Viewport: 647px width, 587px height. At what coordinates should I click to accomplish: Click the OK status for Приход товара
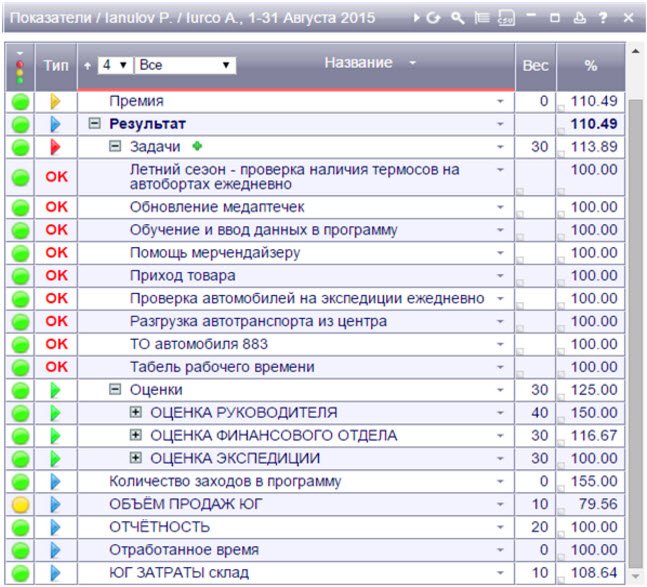point(57,276)
